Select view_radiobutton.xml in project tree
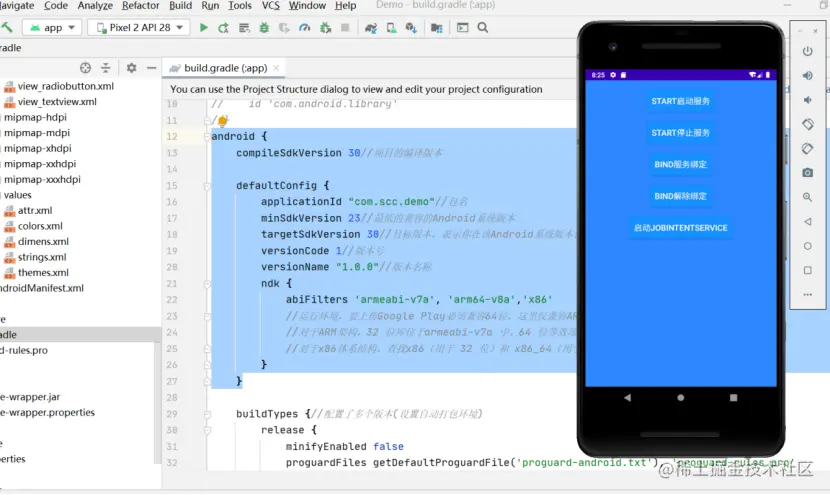The width and height of the screenshot is (830, 495). [x=66, y=86]
